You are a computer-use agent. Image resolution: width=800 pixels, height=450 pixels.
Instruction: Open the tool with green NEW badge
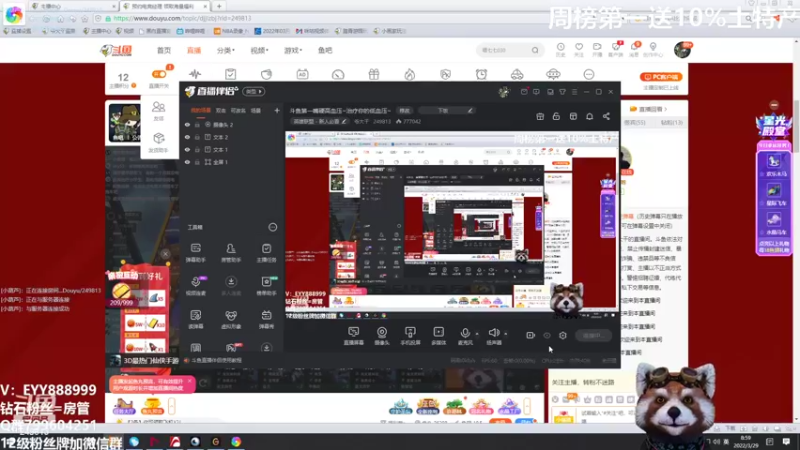[266, 286]
